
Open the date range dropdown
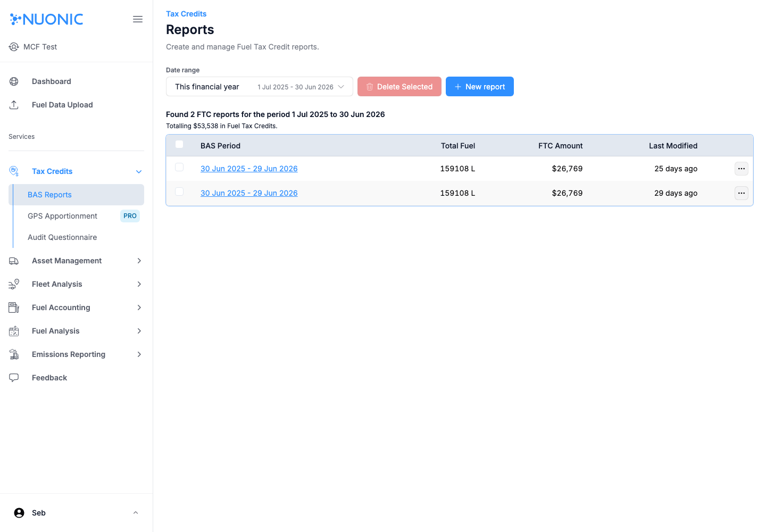point(259,86)
